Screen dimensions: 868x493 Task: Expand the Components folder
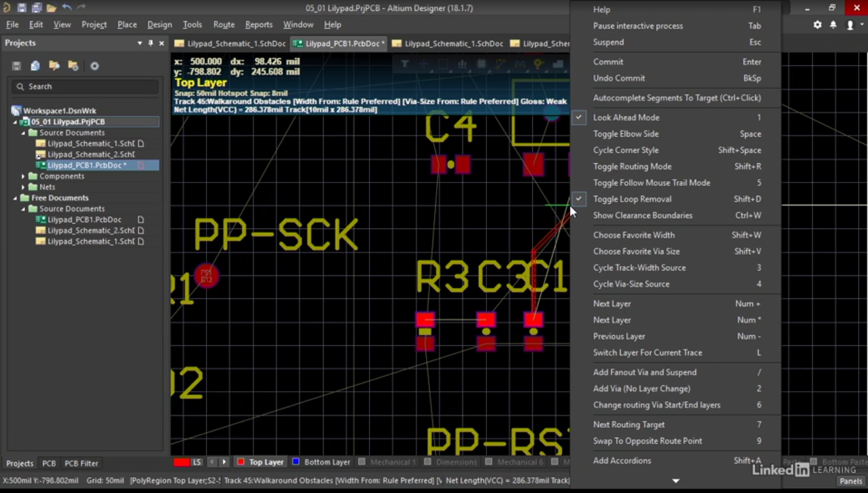[23, 176]
